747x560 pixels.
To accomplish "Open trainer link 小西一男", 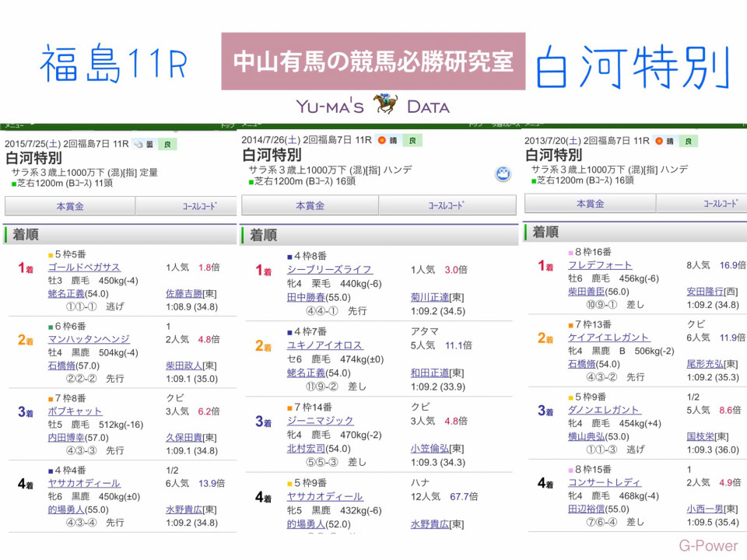I will pyautogui.click(x=705, y=509).
